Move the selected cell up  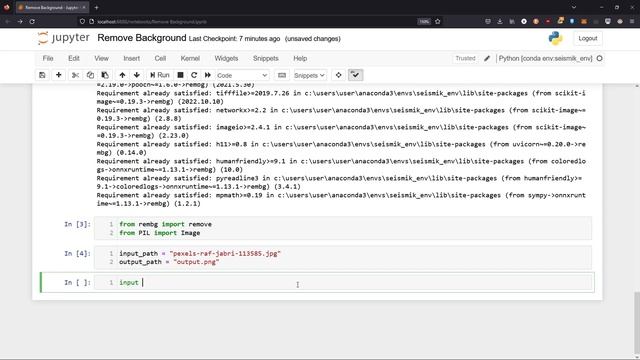[122, 75]
